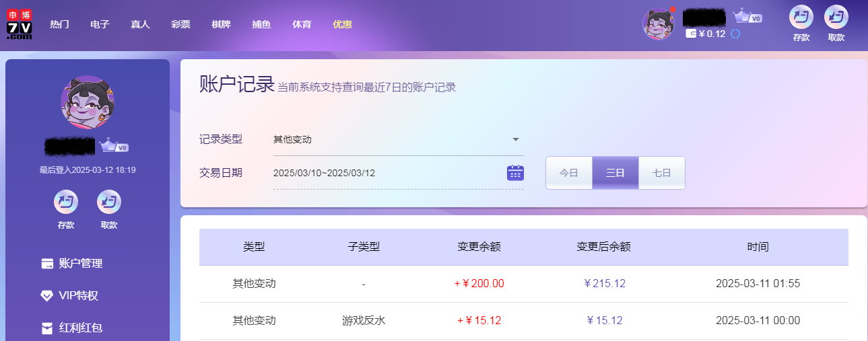Viewport: 868px width, 341px height.
Task: Click the wallet icon beside ¥0.12
Action: 691,33
